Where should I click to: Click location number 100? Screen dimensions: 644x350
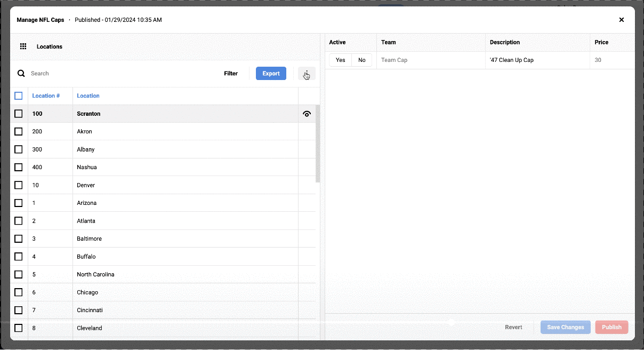point(37,114)
